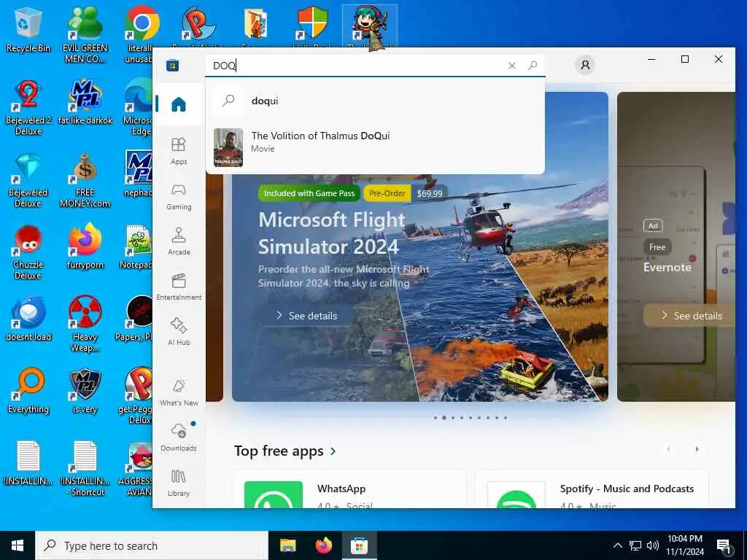Open the notification action center

pyautogui.click(x=724, y=547)
